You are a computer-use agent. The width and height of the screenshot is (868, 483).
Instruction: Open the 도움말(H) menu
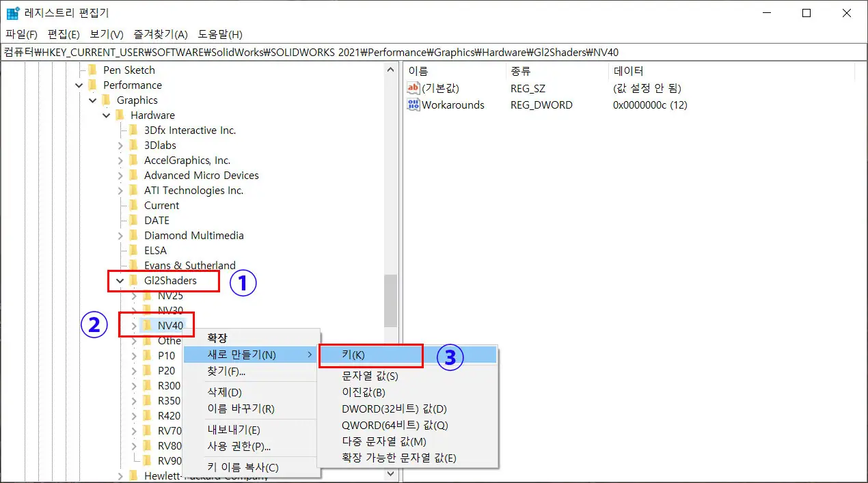coord(220,34)
